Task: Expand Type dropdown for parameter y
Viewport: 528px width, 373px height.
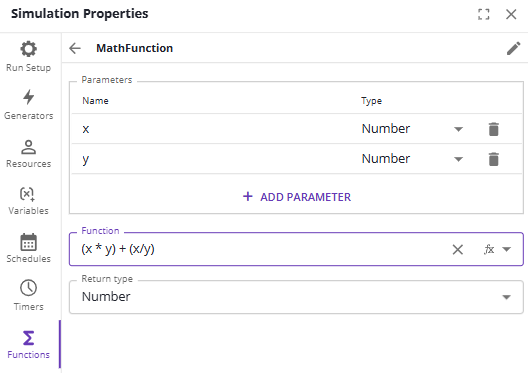Action: [x=458, y=159]
